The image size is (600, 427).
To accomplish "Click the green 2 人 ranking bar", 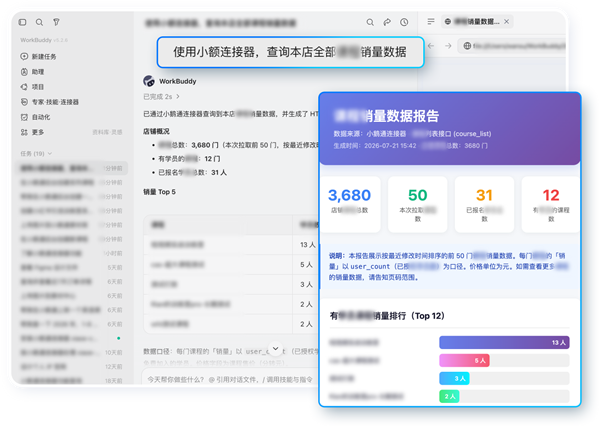I will click(x=449, y=396).
